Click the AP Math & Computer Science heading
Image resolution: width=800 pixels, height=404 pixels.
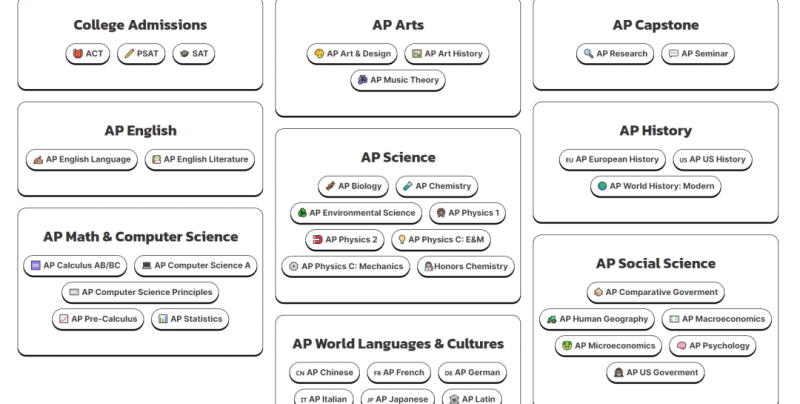coord(140,237)
